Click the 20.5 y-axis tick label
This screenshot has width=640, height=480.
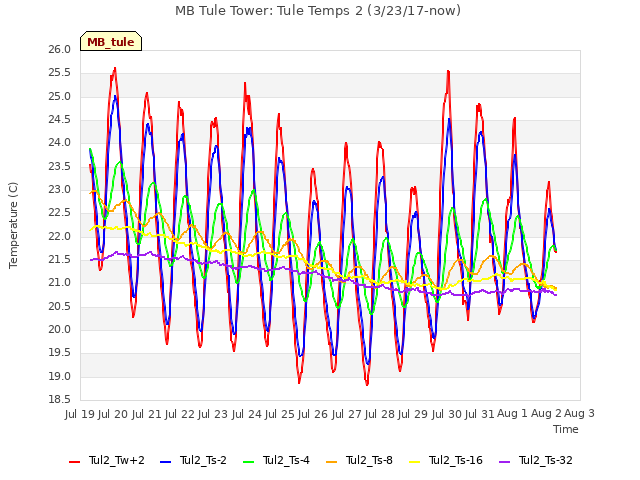point(60,307)
